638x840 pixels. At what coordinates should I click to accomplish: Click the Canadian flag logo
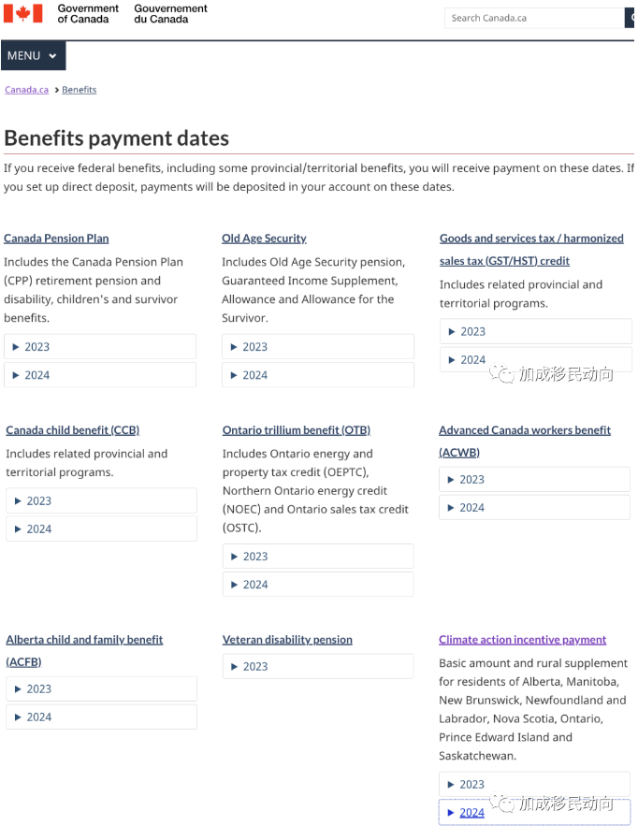click(x=23, y=13)
